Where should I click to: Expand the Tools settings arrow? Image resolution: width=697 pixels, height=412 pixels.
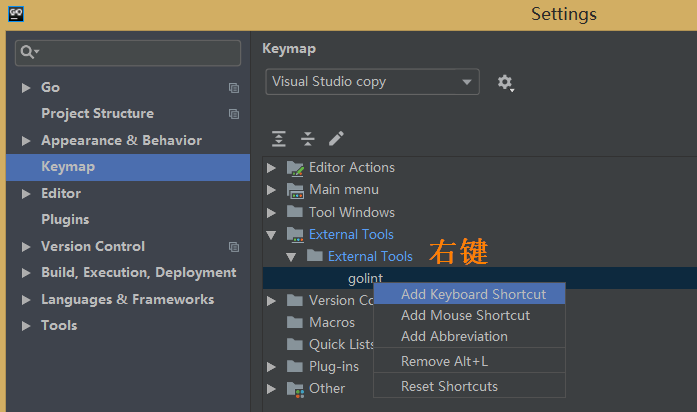tap(26, 326)
